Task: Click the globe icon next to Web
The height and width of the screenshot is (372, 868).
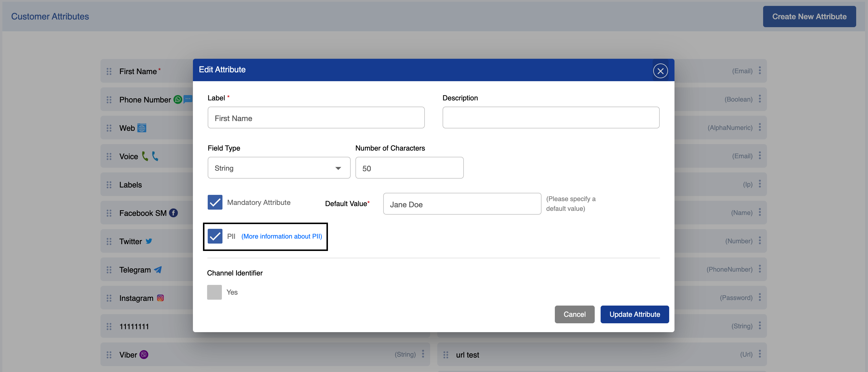Action: point(142,128)
